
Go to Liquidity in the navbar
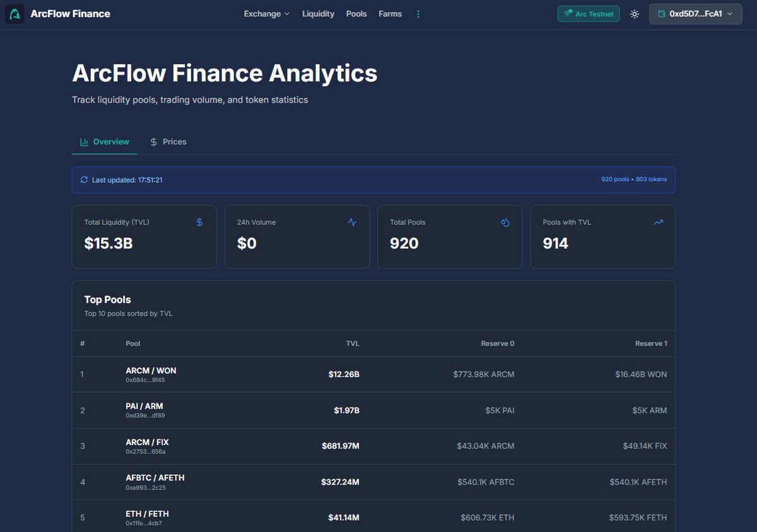click(318, 14)
